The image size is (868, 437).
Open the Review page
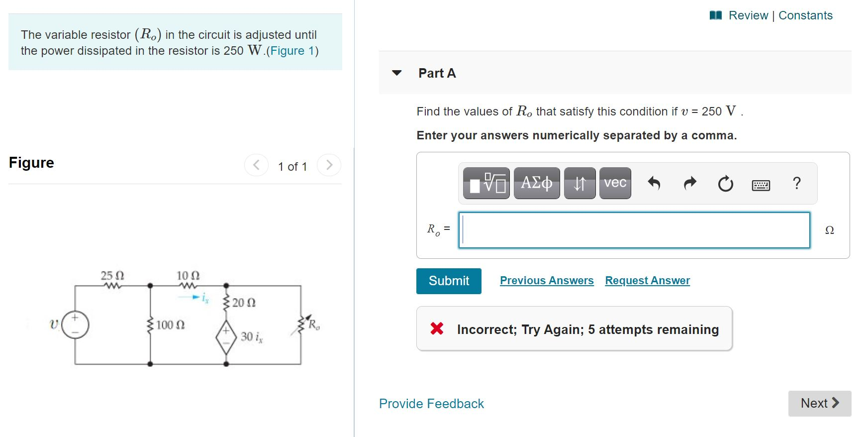coord(748,15)
